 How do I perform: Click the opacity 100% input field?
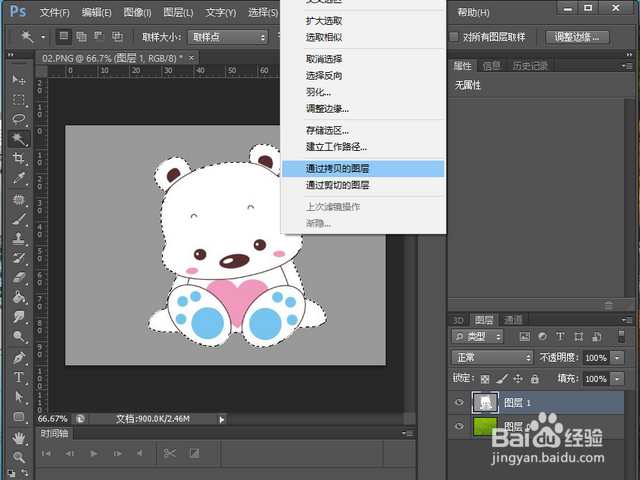596,358
